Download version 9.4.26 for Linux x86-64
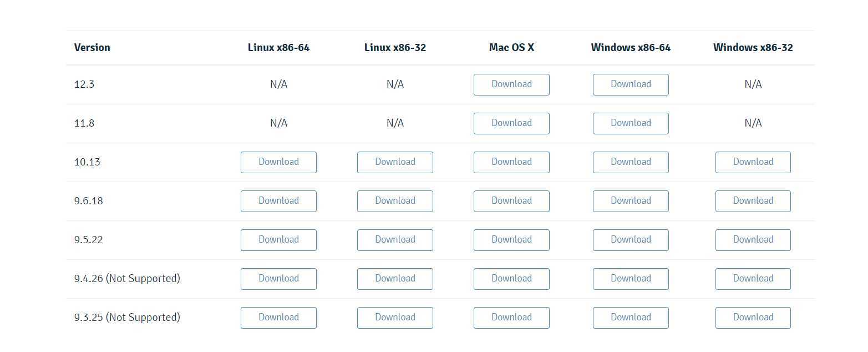The height and width of the screenshot is (352, 868). click(x=278, y=279)
